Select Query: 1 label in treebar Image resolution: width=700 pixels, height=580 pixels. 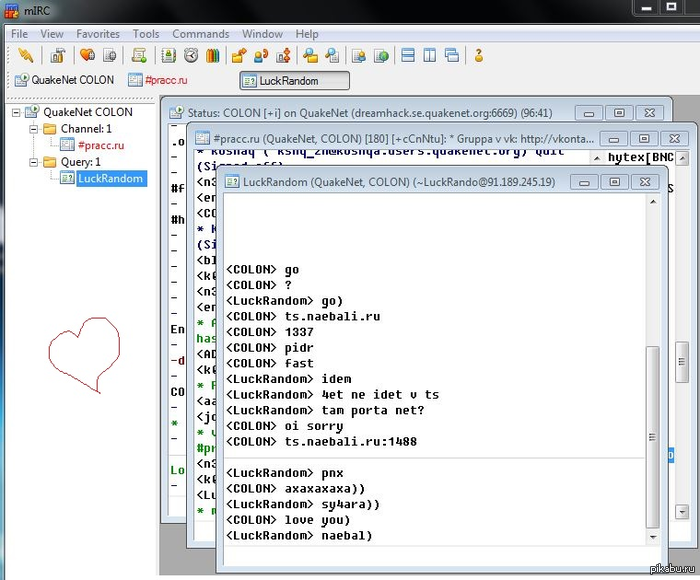click(x=81, y=162)
